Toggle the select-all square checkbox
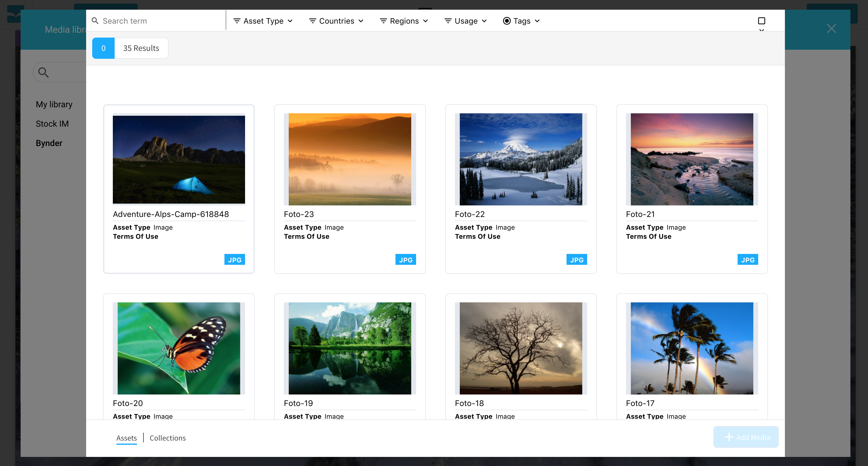868x466 pixels. click(761, 21)
